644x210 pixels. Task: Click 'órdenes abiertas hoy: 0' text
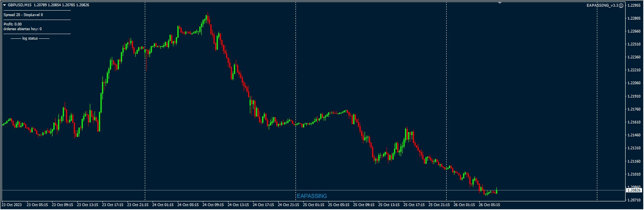click(x=22, y=29)
